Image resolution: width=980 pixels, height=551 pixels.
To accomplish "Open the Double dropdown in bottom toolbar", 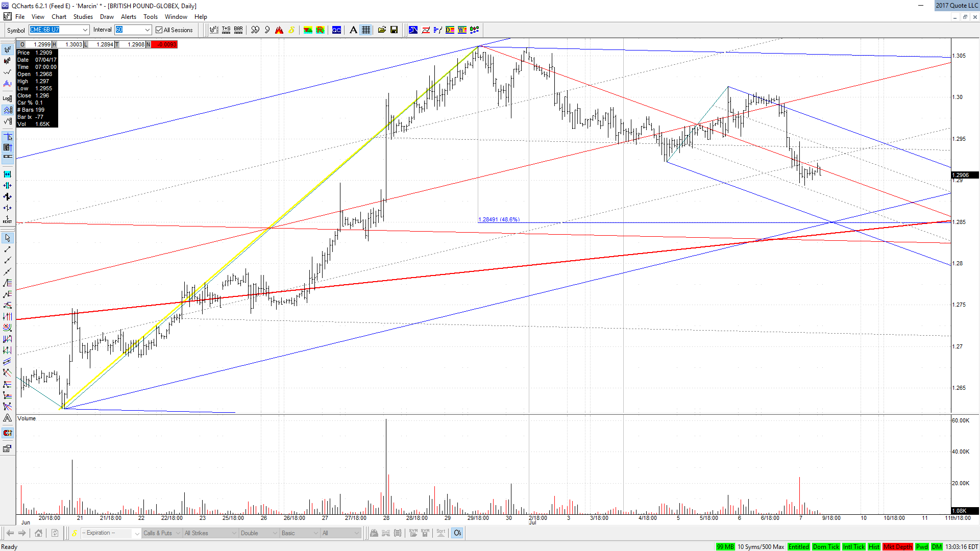I will [259, 533].
